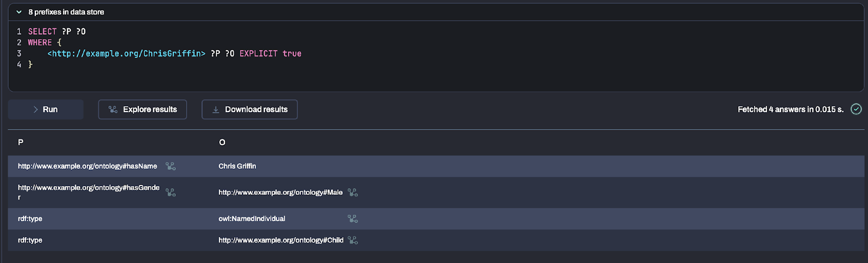
Task: Click the explore icon beside hasGender predicate
Action: coord(170,193)
